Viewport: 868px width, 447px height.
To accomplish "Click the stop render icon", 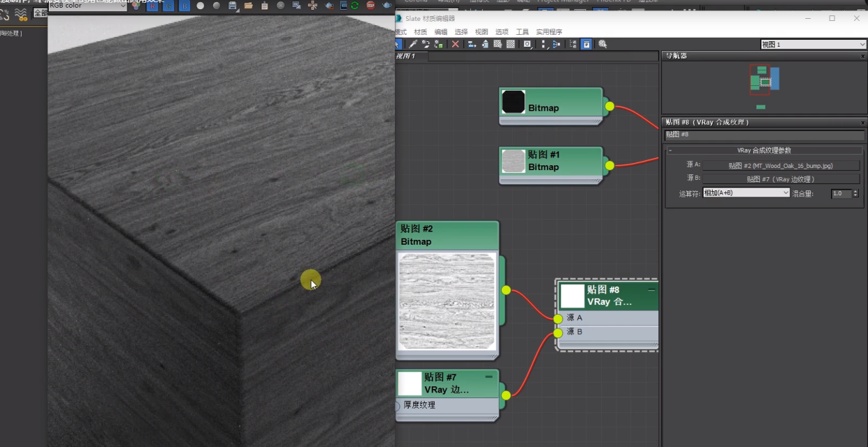I will pos(371,6).
